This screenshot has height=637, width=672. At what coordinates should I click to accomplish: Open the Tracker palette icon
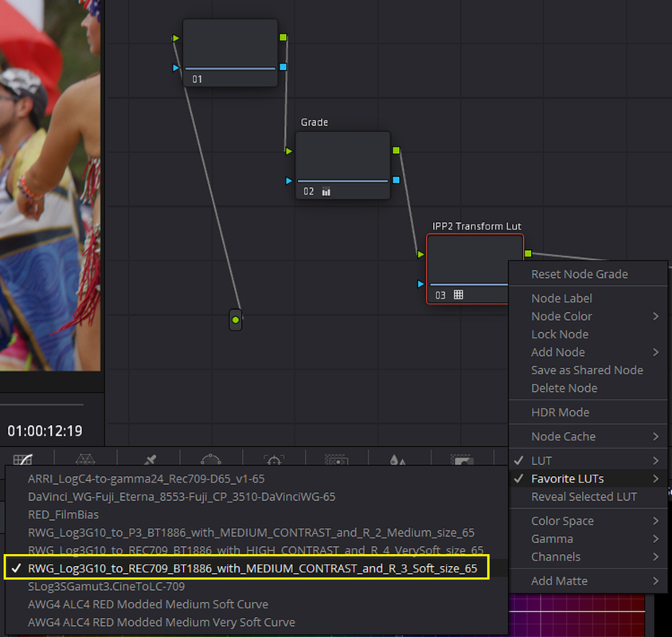tap(274, 460)
